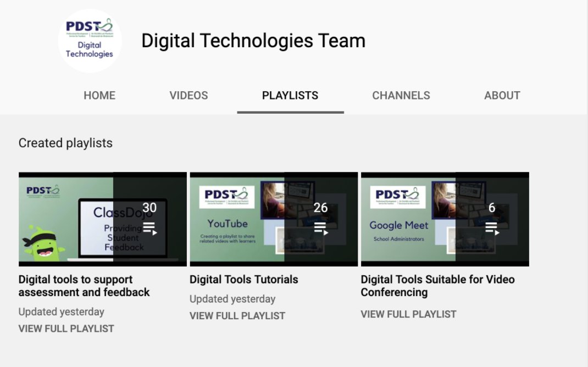Click 'Updated yesterday' under assessment and feedback playlist
The width and height of the screenshot is (588, 367).
coord(62,312)
